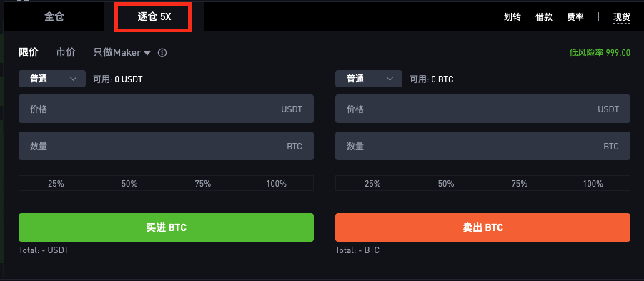
Task: Click the 买进 BTC button
Action: pyautogui.click(x=166, y=227)
